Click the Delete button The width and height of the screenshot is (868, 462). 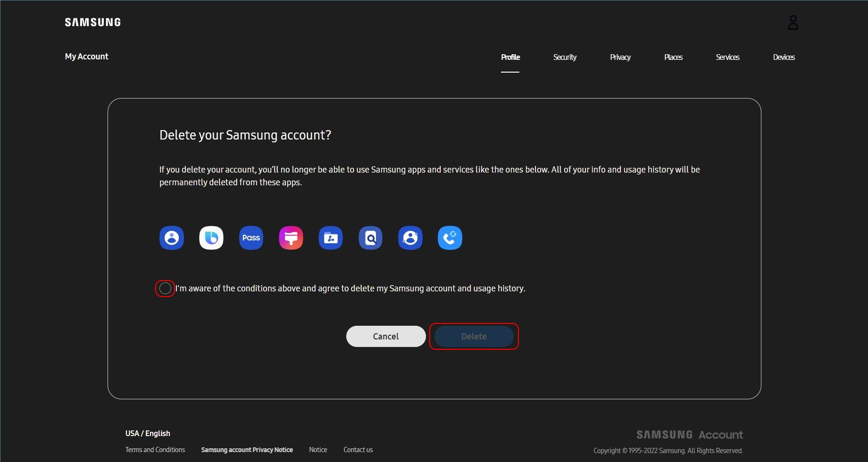pos(474,337)
